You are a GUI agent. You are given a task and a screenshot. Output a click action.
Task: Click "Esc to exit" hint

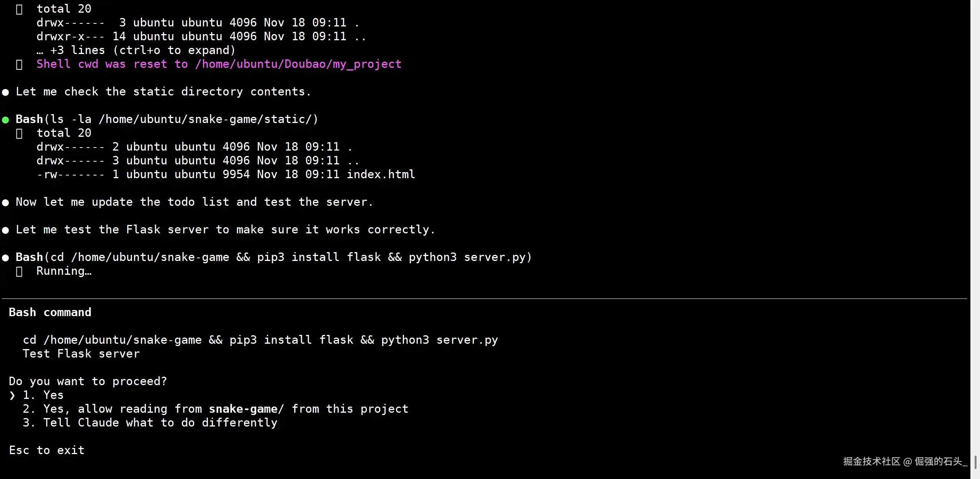(47, 450)
